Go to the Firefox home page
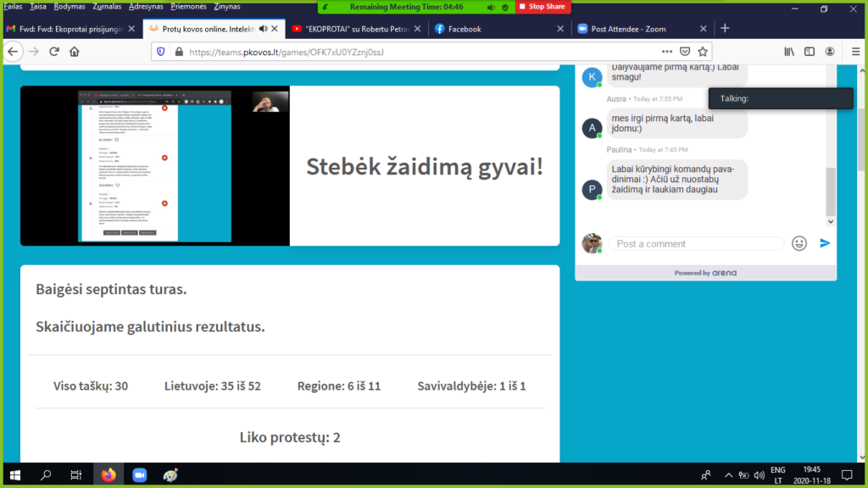The height and width of the screenshot is (488, 868). click(75, 52)
